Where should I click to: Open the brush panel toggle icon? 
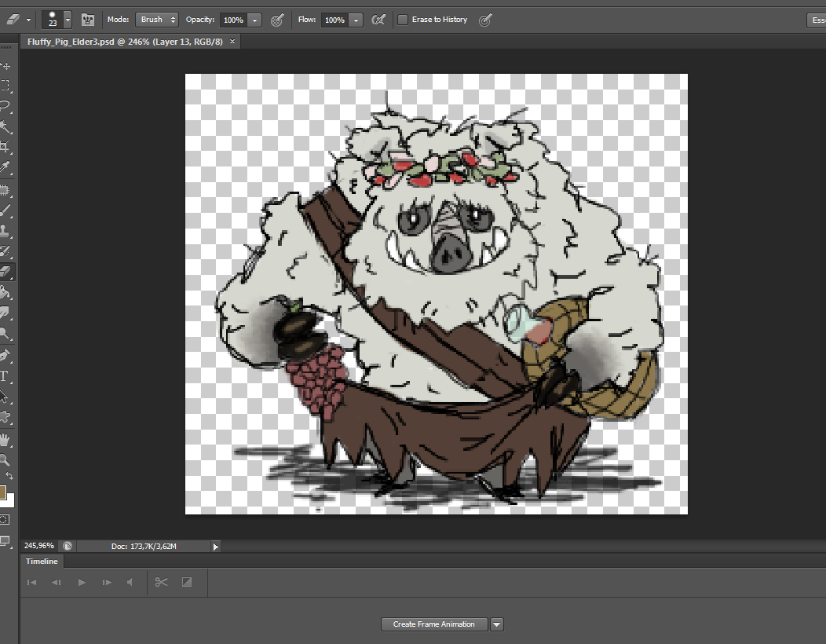pos(89,20)
